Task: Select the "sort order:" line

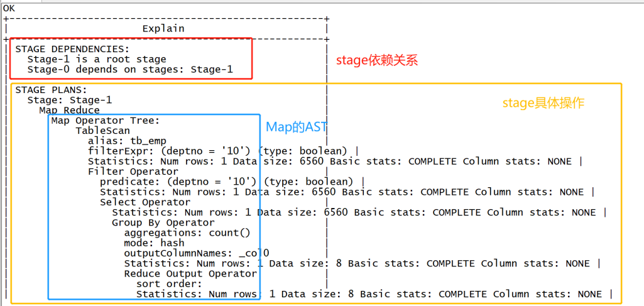Action: click(x=169, y=284)
